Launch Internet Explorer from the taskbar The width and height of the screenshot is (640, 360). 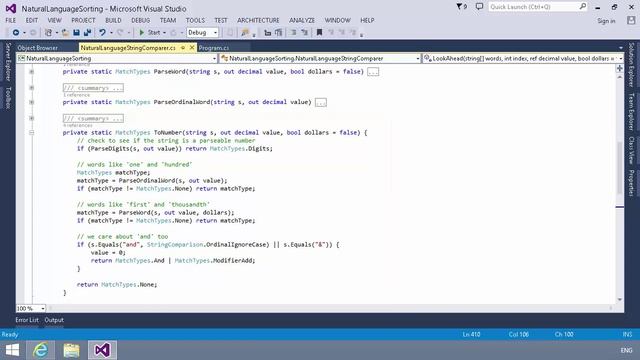click(x=40, y=350)
